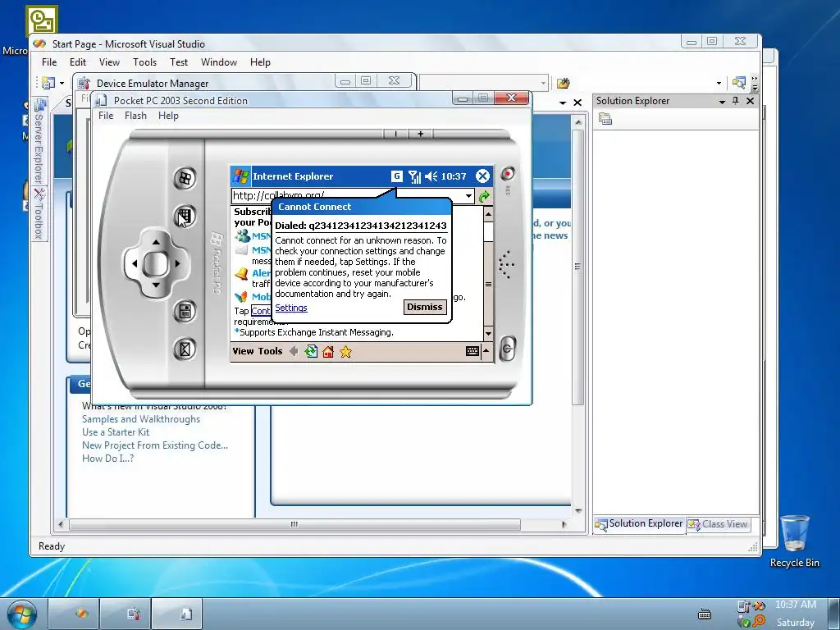The image size is (840, 630).
Task: Click the New Project toolbar icon
Action: (48, 83)
